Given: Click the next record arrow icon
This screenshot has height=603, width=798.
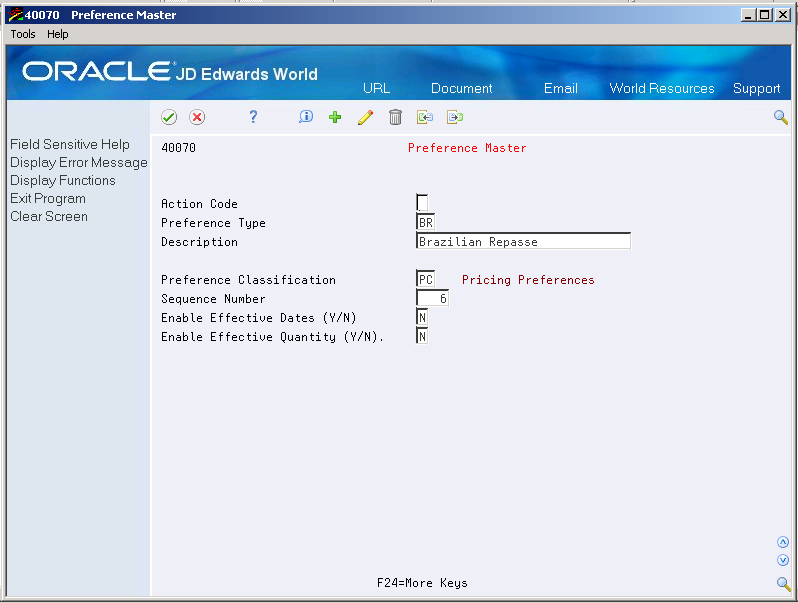Looking at the screenshot, I should click(x=455, y=118).
